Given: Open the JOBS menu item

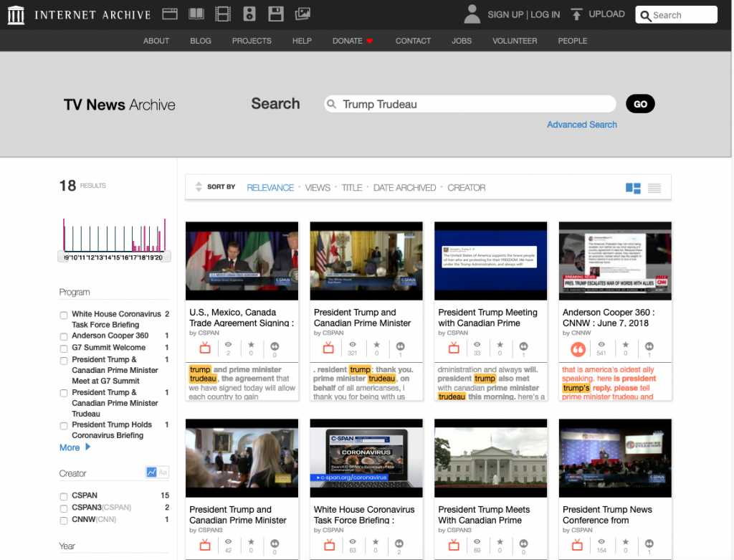Looking at the screenshot, I should [x=462, y=41].
